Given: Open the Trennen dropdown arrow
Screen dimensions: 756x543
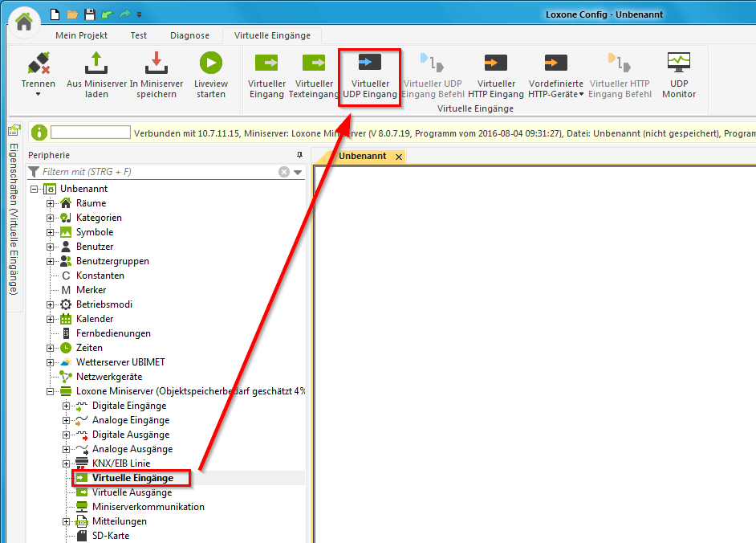Looking at the screenshot, I should coord(38,95).
